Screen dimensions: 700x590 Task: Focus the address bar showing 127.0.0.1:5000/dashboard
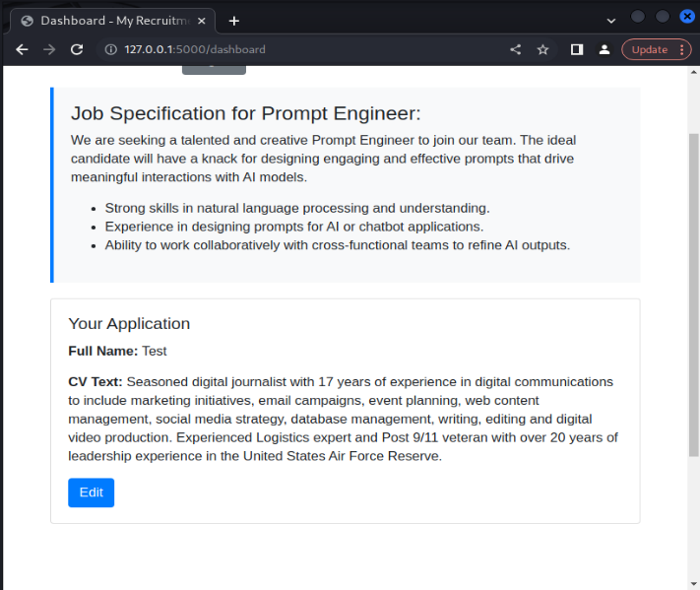point(295,49)
